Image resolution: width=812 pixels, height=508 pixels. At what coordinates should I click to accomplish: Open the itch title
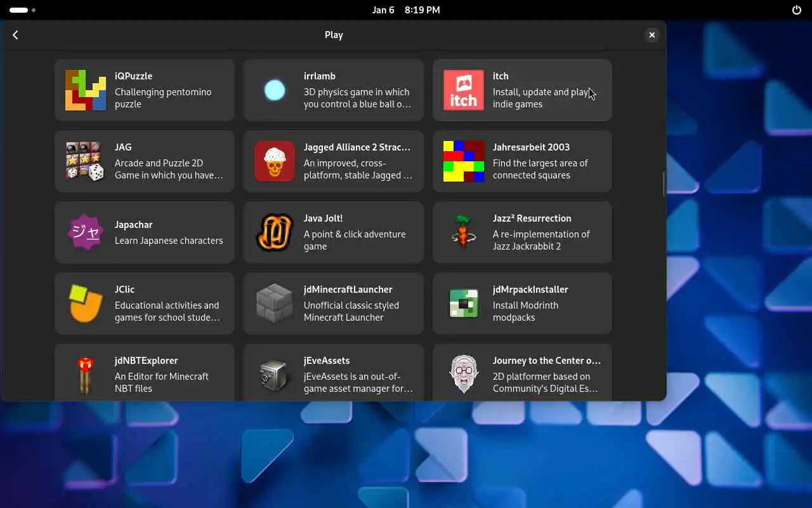click(x=501, y=76)
